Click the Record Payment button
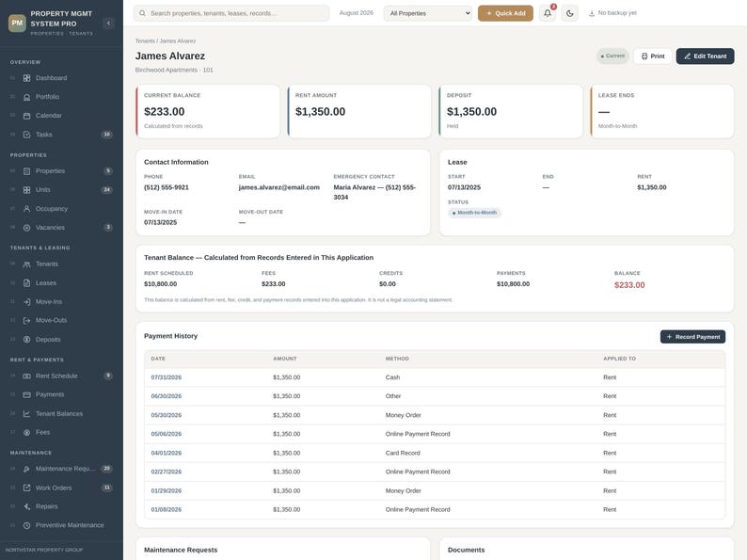Viewport: 747px width, 560px height. [692, 337]
